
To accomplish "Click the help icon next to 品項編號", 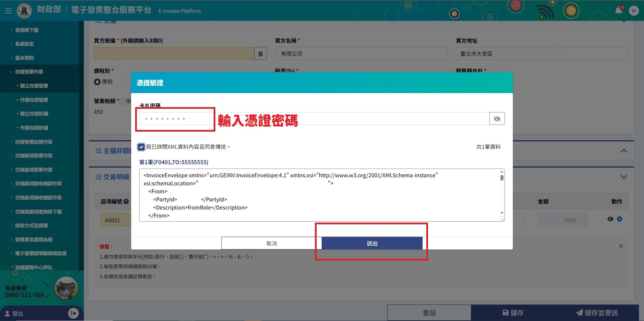I will coord(126,201).
